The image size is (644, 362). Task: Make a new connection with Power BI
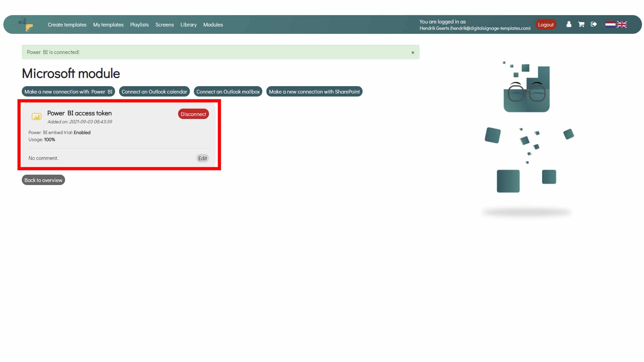[x=68, y=92]
